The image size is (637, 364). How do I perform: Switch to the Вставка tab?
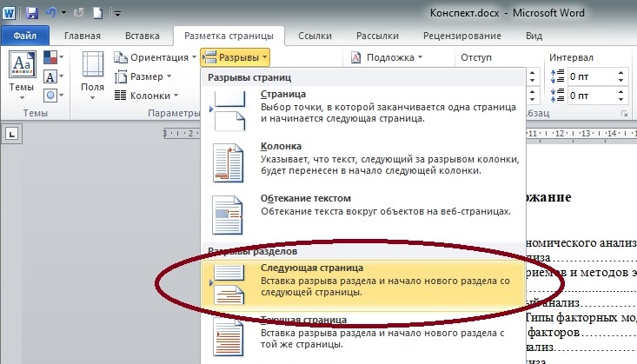(143, 36)
